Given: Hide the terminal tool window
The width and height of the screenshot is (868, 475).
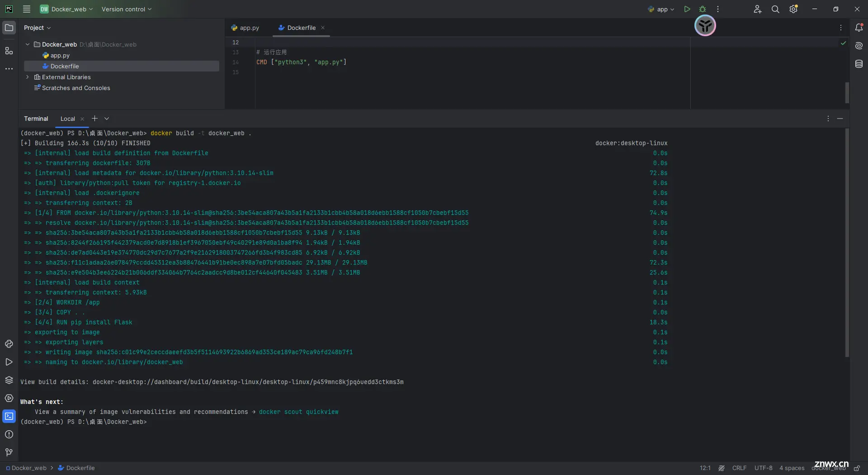Looking at the screenshot, I should [x=840, y=119].
